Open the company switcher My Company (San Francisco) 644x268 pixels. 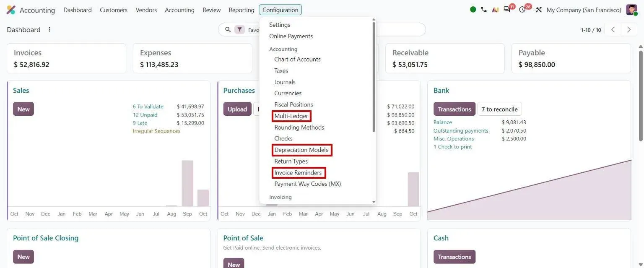click(x=584, y=10)
